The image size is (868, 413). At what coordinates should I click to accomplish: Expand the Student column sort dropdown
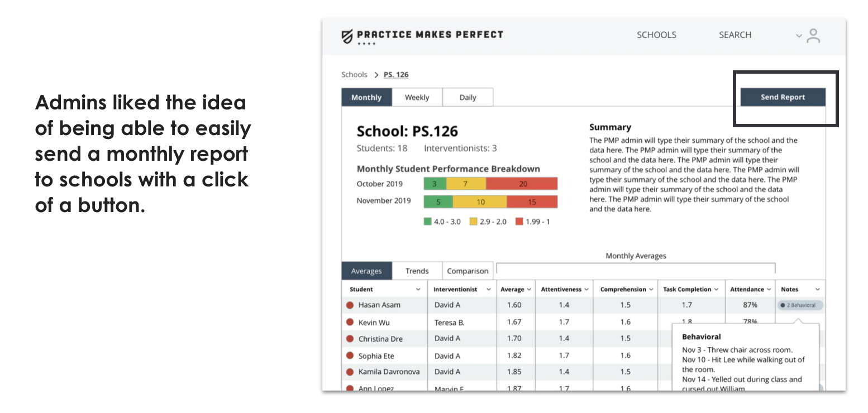(418, 290)
